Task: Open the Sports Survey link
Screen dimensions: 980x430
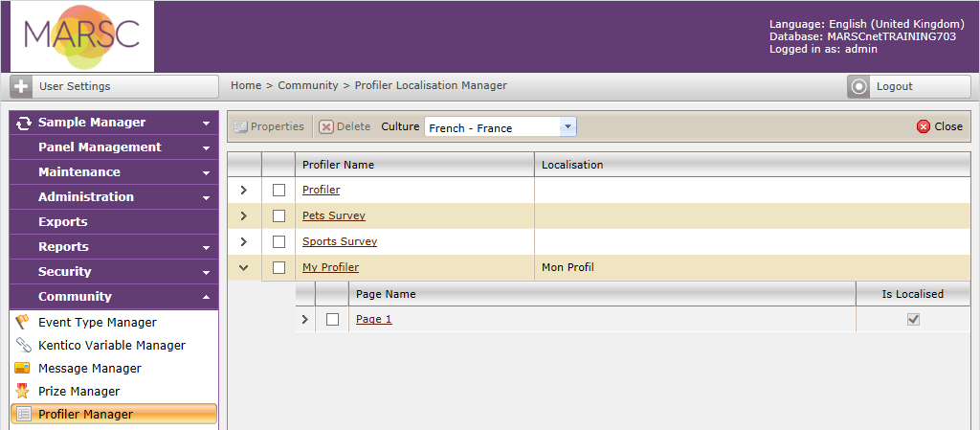Action: tap(340, 241)
